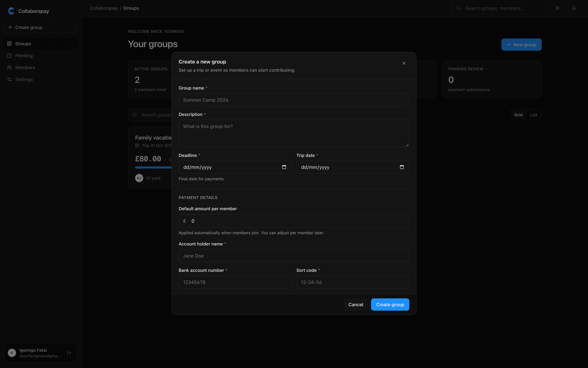This screenshot has height=368, width=588.
Task: Focus the Group name field
Action: tap(294, 100)
